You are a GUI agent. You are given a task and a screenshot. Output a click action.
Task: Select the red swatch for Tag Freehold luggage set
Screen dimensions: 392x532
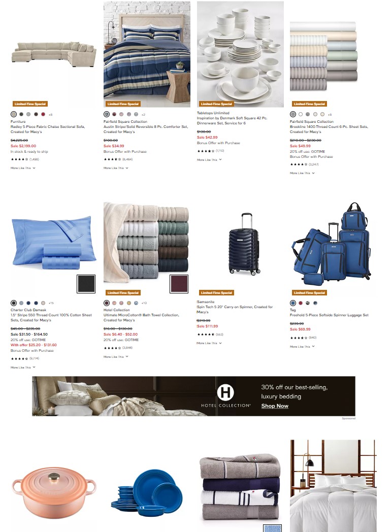click(301, 303)
